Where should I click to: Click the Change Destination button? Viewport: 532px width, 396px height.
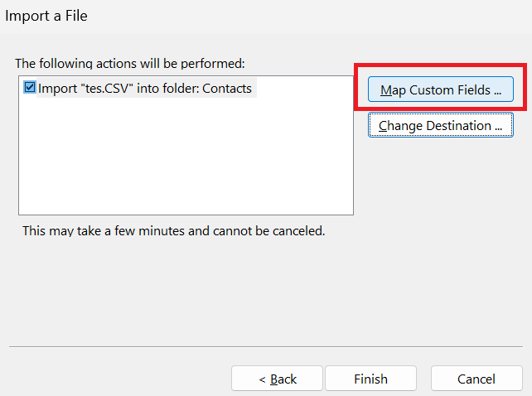pyautogui.click(x=441, y=126)
